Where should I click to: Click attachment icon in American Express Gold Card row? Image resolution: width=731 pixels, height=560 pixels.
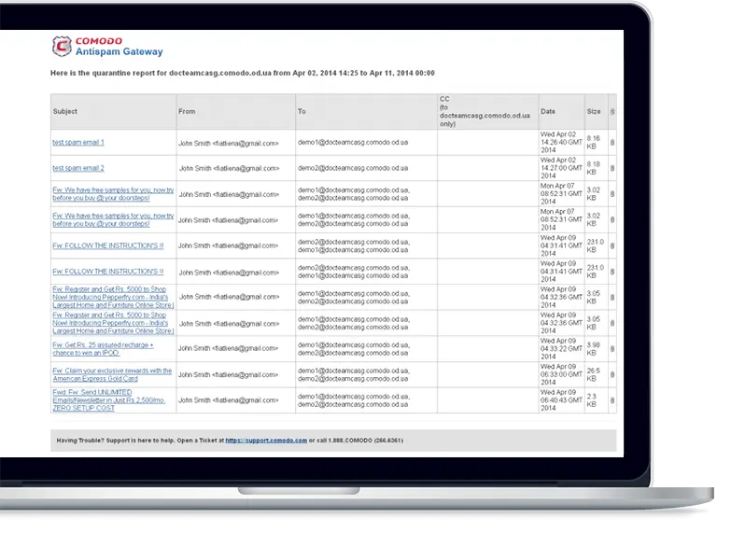[612, 375]
